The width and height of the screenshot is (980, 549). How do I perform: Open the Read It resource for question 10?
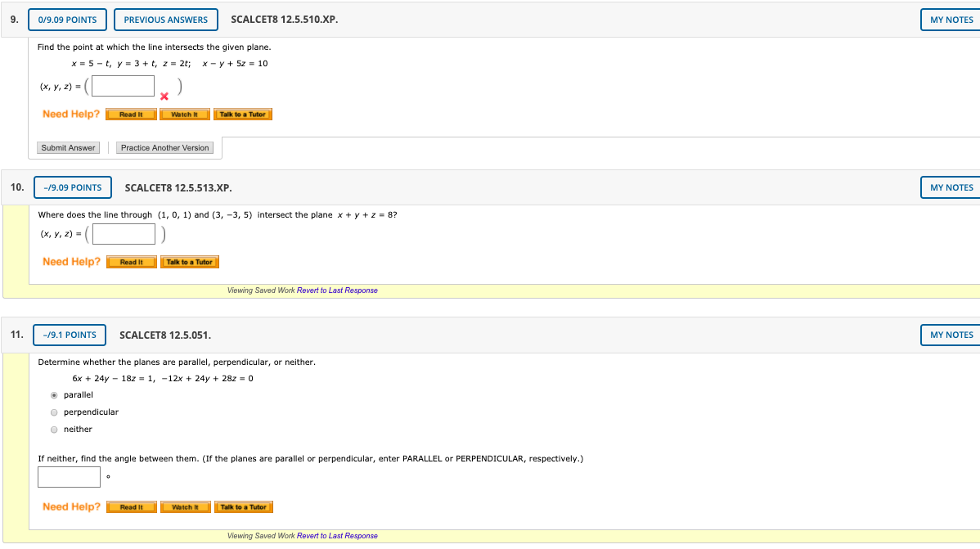pyautogui.click(x=132, y=262)
